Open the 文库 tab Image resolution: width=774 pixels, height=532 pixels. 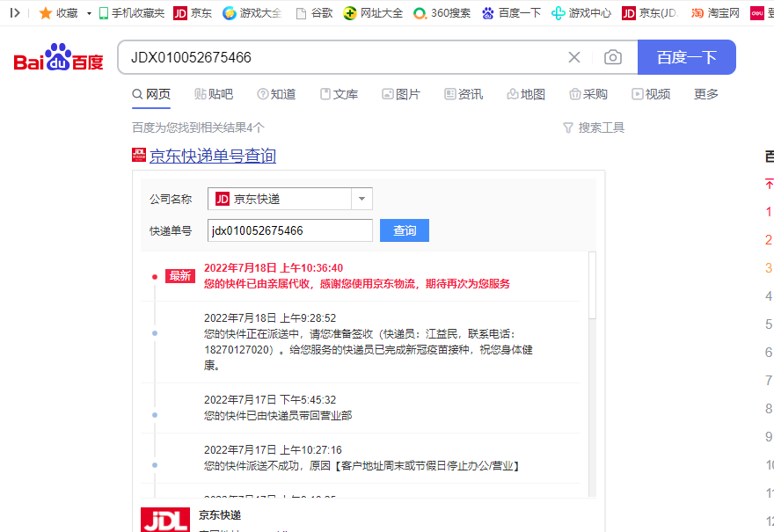coord(340,94)
